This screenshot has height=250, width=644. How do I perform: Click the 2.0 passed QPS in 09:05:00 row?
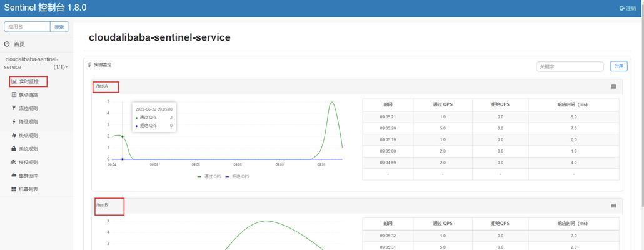point(443,151)
